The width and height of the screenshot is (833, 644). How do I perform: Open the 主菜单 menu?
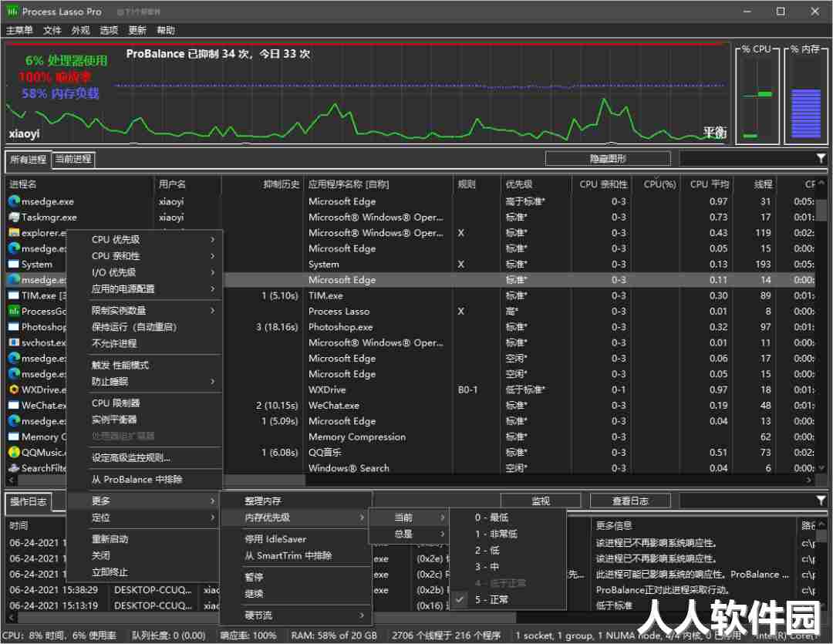[x=19, y=30]
